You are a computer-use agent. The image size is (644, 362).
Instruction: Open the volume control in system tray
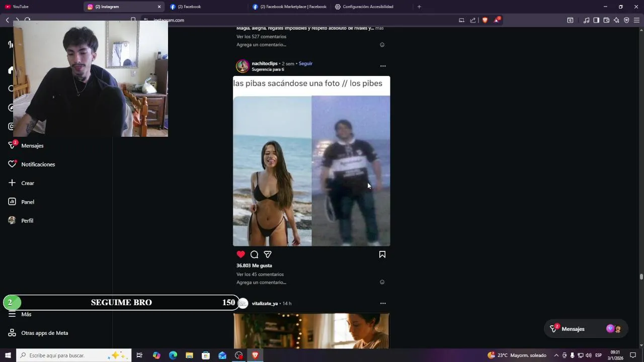coord(589,355)
